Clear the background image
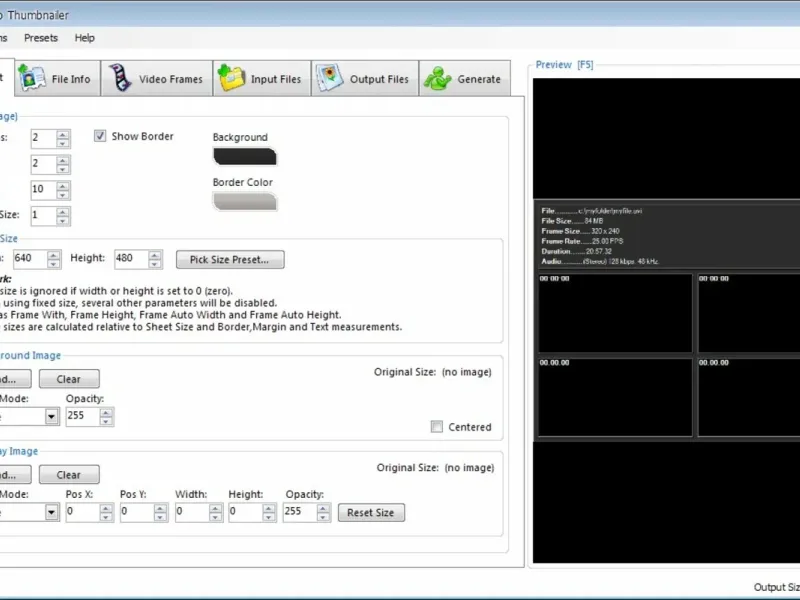Viewport: 800px width, 600px height. [x=69, y=379]
